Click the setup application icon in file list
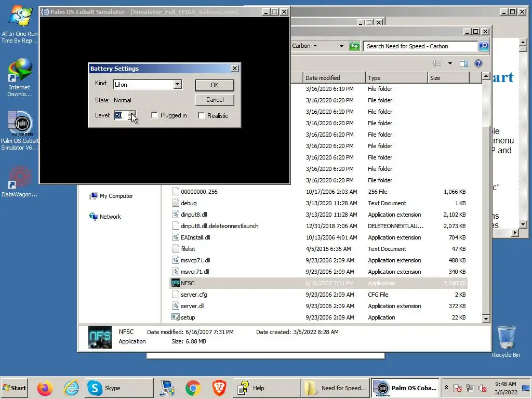The width and height of the screenshot is (532, 399). [x=176, y=317]
